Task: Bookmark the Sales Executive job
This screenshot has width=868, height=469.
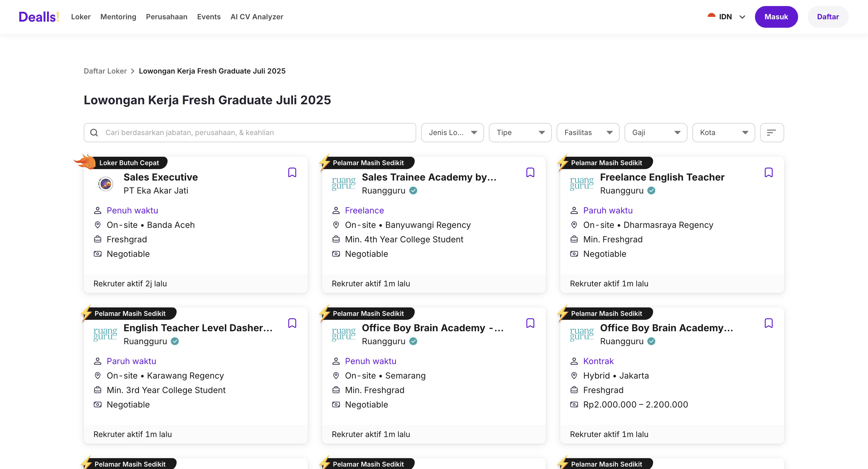Action: pyautogui.click(x=292, y=172)
